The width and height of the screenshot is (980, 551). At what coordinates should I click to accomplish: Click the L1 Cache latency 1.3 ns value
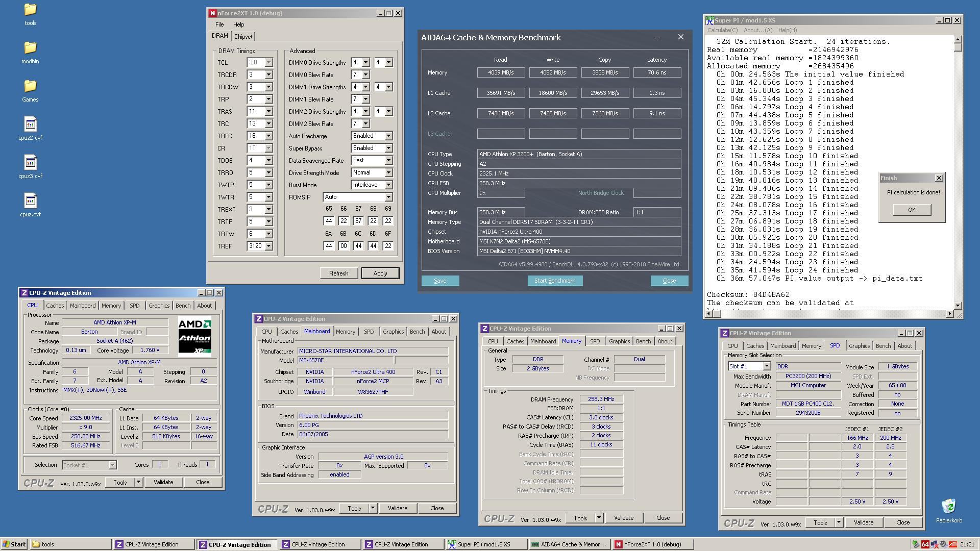657,93
